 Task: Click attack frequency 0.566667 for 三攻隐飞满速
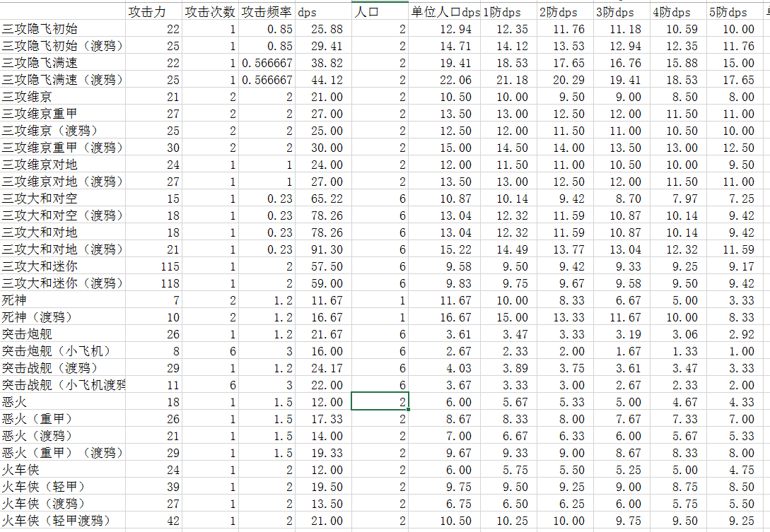tap(267, 63)
